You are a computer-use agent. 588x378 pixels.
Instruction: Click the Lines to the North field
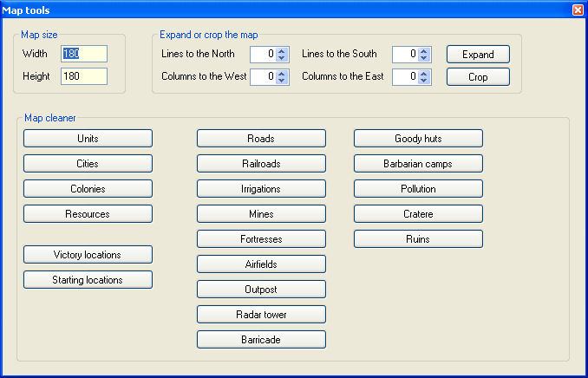pyautogui.click(x=263, y=54)
